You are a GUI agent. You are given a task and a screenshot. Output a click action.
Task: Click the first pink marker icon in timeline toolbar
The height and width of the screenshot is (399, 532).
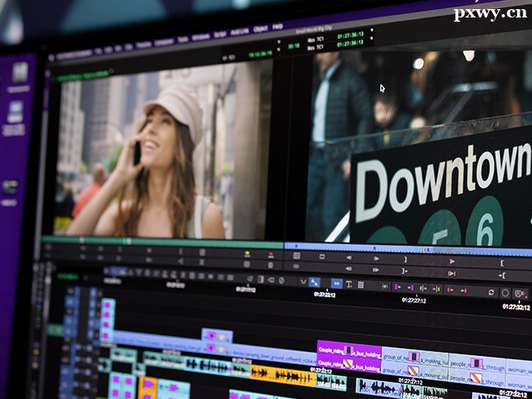(396, 288)
